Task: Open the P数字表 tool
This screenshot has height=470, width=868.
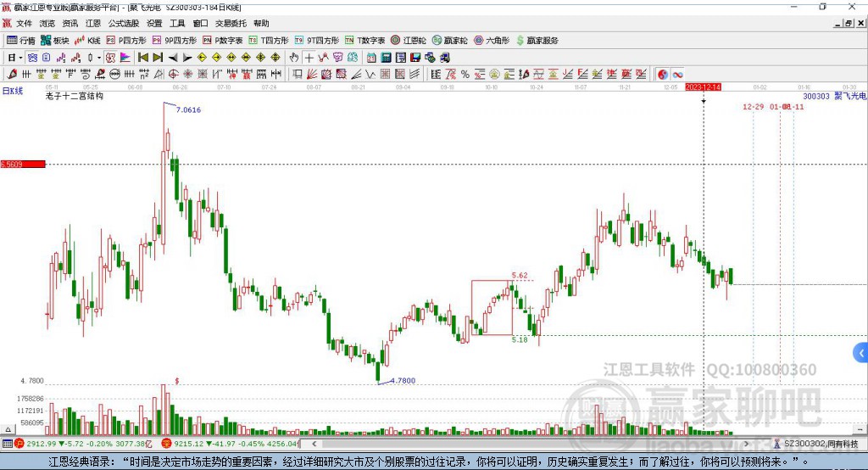Action: [223, 41]
